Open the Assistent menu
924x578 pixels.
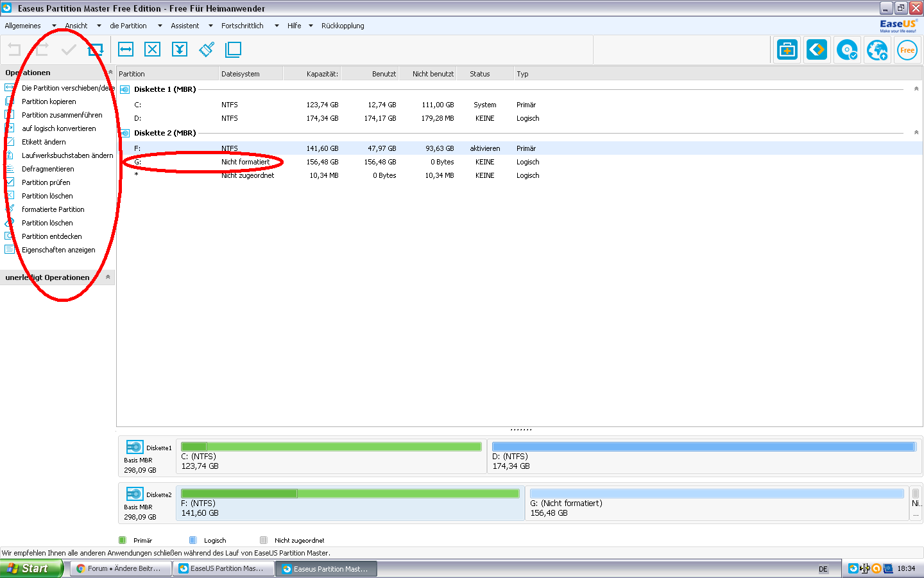pyautogui.click(x=185, y=26)
